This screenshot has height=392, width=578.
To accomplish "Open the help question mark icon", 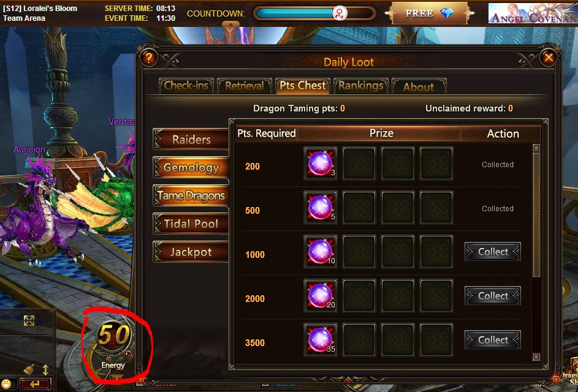I will [x=148, y=58].
